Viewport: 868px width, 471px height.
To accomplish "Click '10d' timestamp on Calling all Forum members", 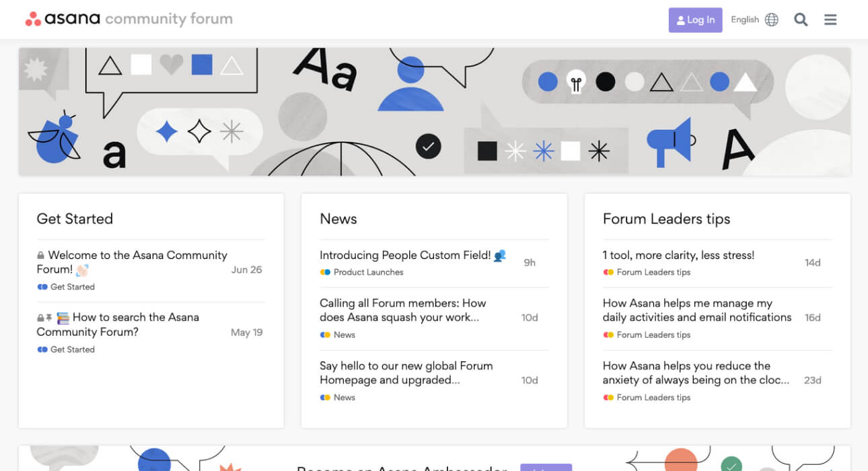I will (x=530, y=317).
